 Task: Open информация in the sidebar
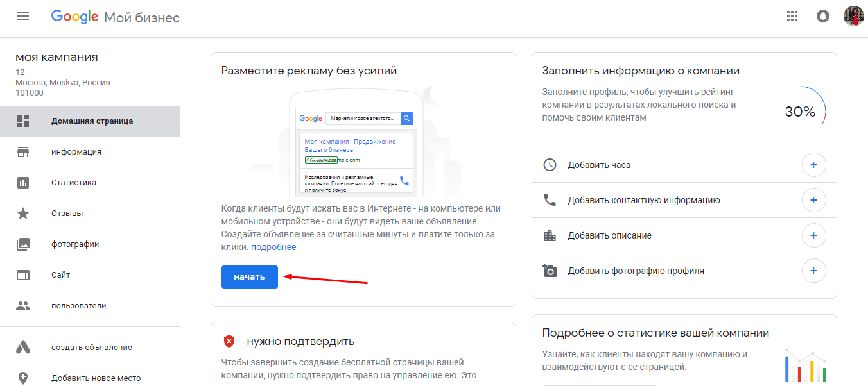90,152
